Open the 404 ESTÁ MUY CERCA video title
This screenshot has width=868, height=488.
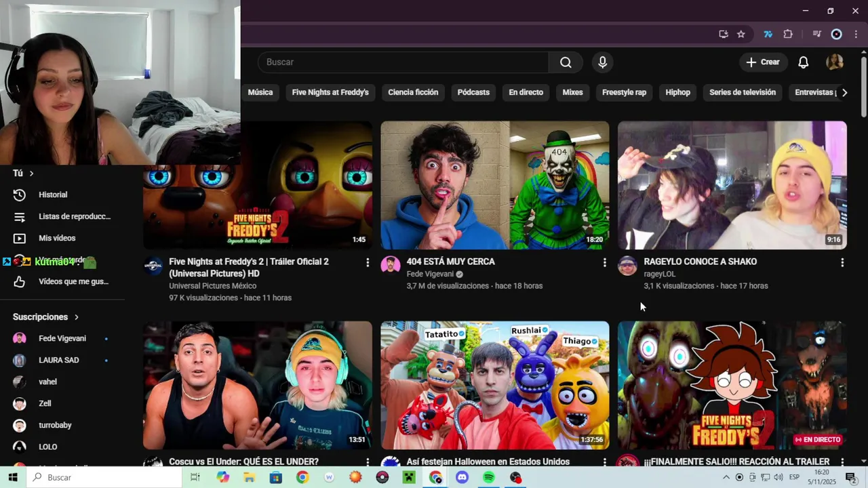[450, 262]
